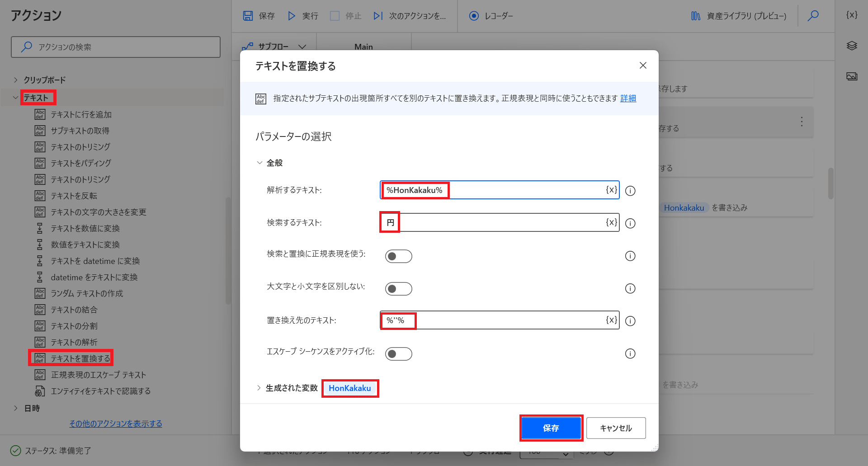Click the three-dot menu on the flow action
The image size is (868, 466).
802,122
